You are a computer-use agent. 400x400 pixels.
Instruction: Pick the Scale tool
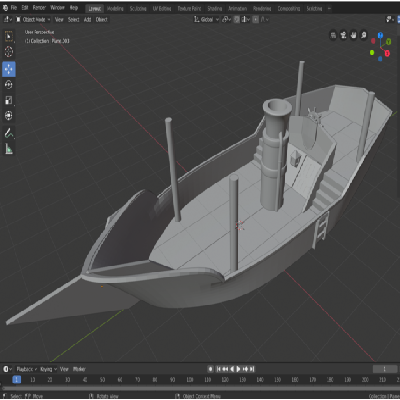click(x=9, y=100)
